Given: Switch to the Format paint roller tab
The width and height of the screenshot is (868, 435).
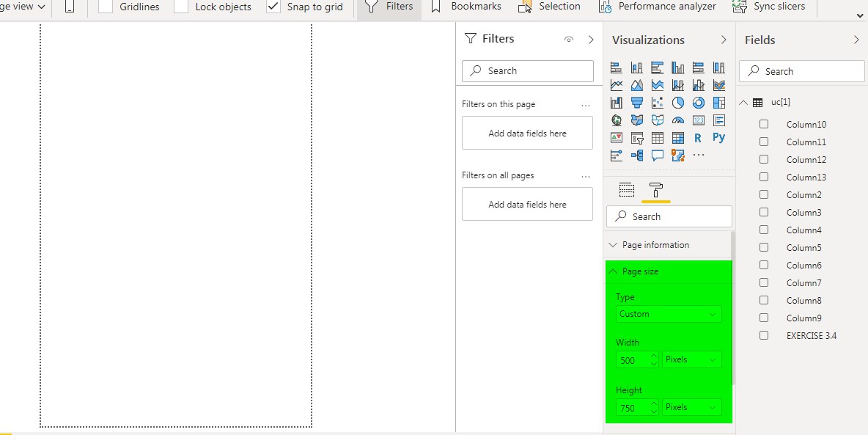Looking at the screenshot, I should [x=656, y=189].
